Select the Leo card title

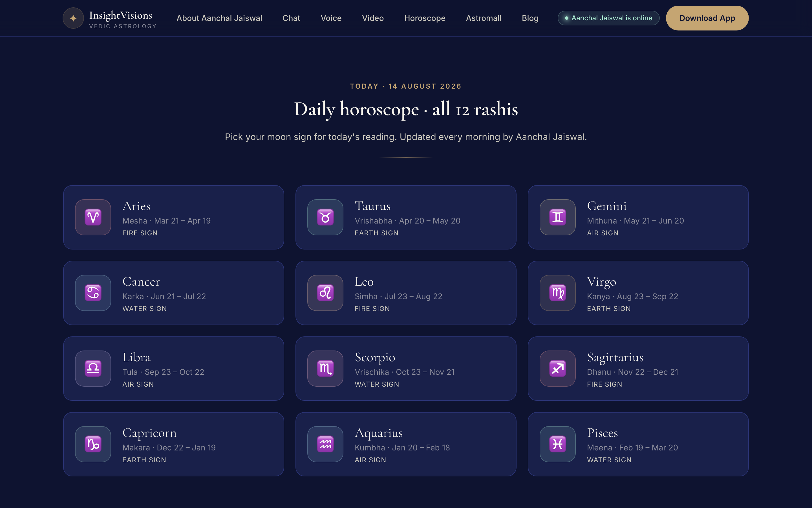click(364, 282)
